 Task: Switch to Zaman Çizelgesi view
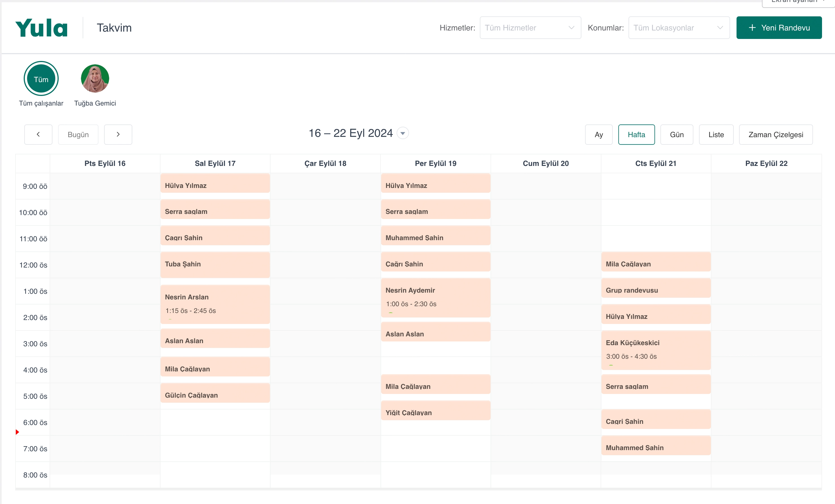point(775,135)
